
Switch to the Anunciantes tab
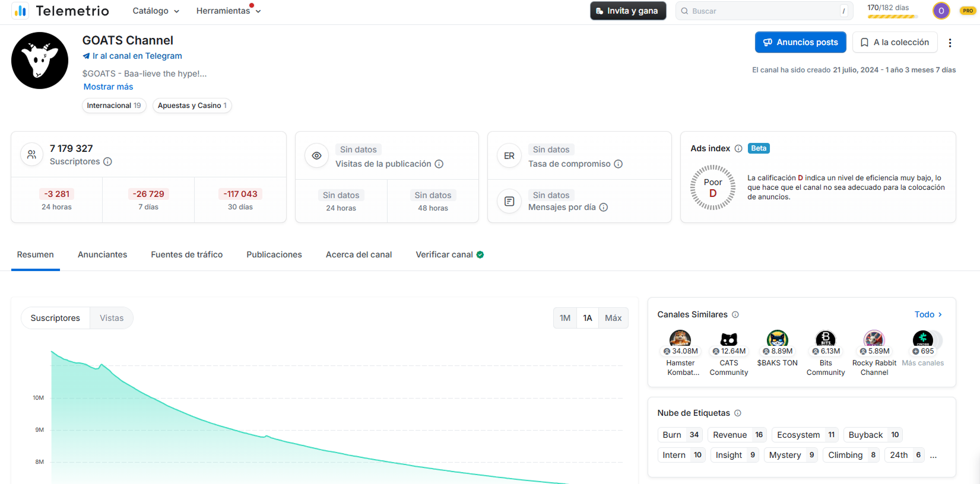(x=102, y=254)
